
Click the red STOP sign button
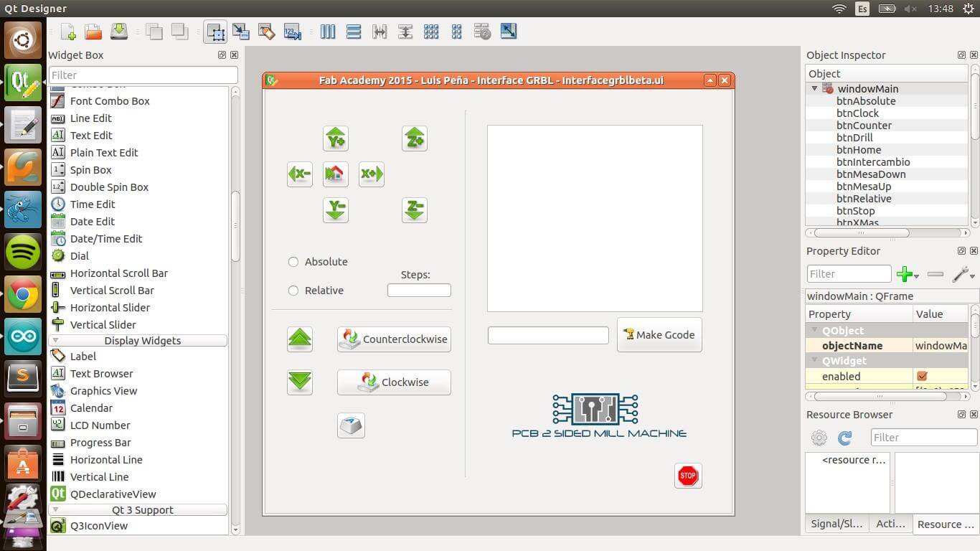(x=688, y=476)
